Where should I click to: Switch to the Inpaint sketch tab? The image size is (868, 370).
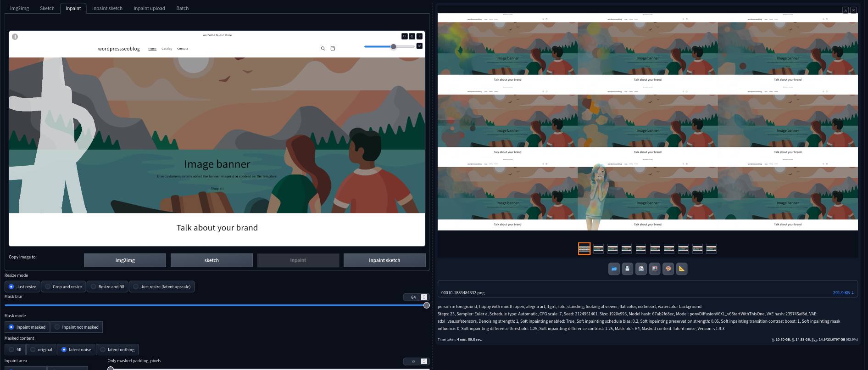tap(107, 8)
